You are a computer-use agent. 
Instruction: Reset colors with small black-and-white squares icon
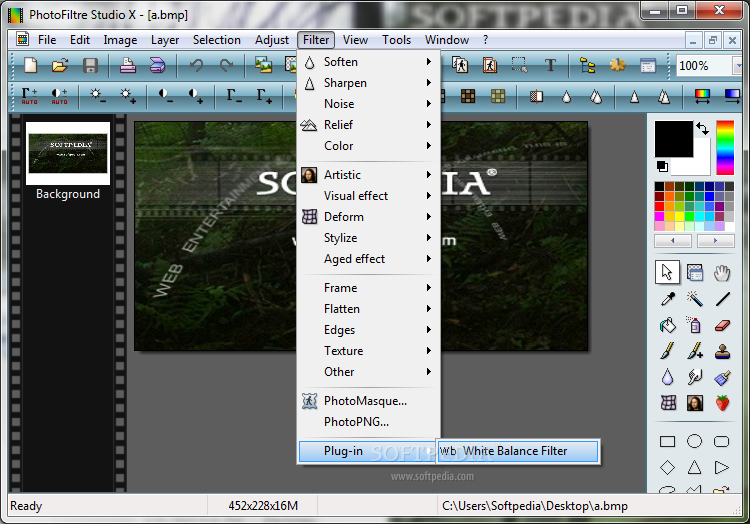pyautogui.click(x=662, y=166)
